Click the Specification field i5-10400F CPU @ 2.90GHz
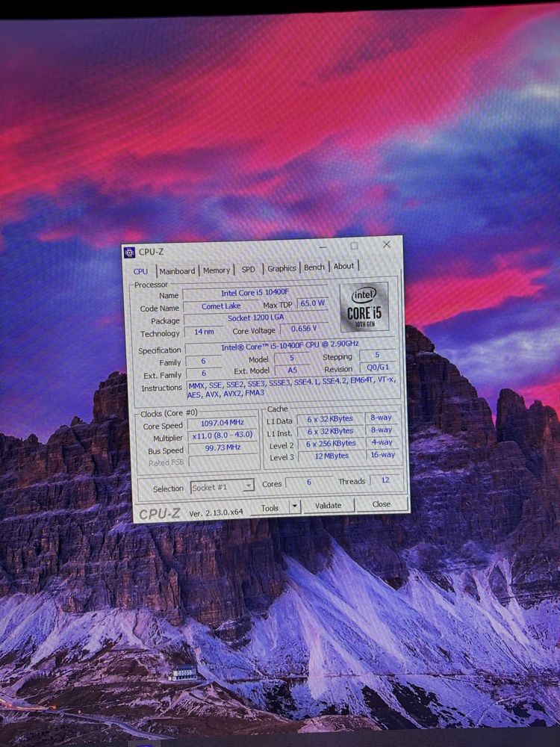The height and width of the screenshot is (747, 560). [x=290, y=346]
